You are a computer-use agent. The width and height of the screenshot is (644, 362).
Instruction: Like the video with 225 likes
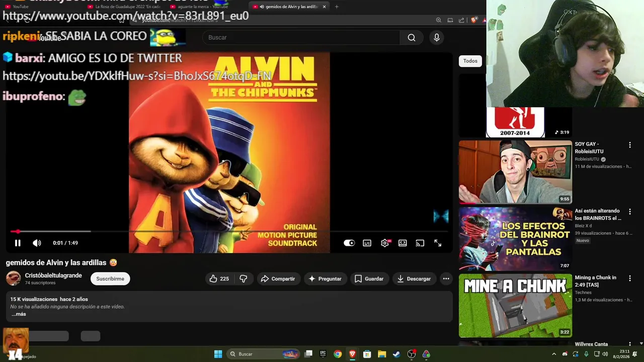219,279
